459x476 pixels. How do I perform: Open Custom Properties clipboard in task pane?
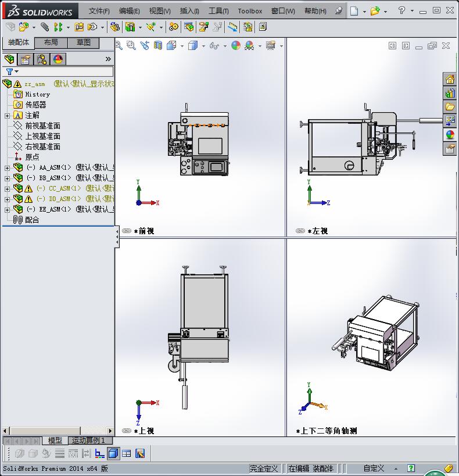coord(450,149)
